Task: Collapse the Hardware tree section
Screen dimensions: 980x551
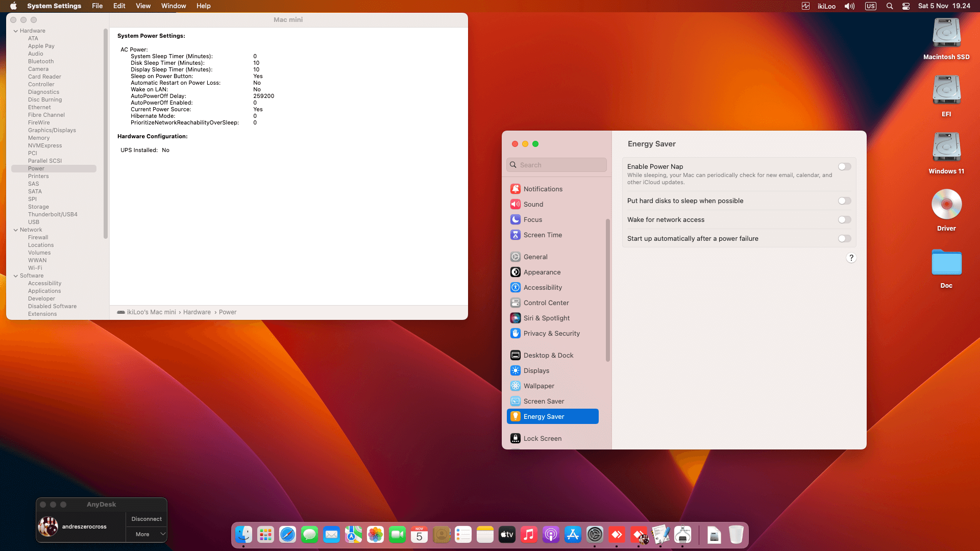Action: [16, 31]
